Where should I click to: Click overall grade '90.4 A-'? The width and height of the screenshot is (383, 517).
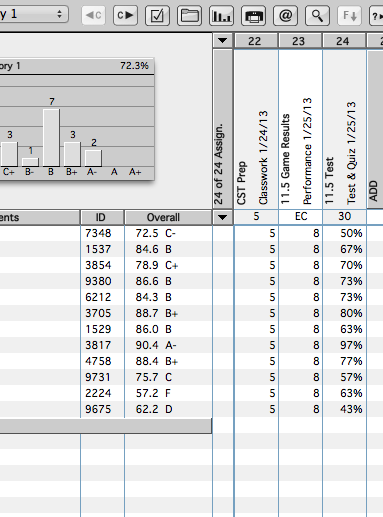click(156, 345)
